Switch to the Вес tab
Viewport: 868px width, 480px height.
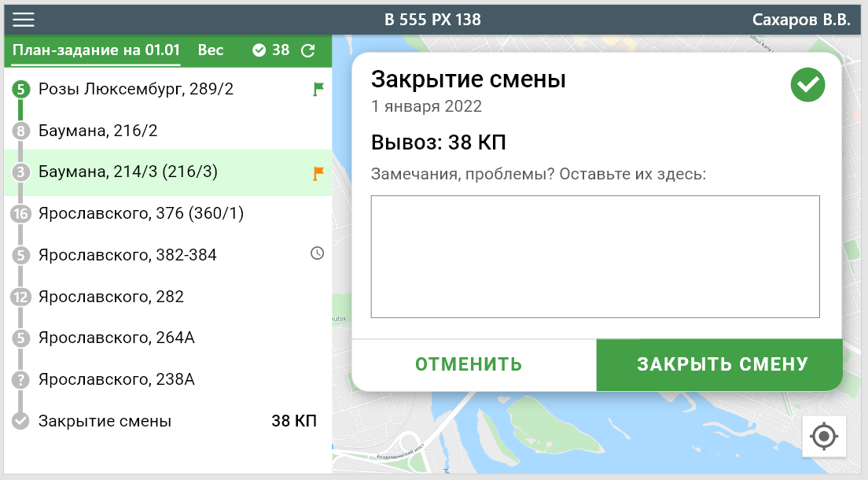211,50
